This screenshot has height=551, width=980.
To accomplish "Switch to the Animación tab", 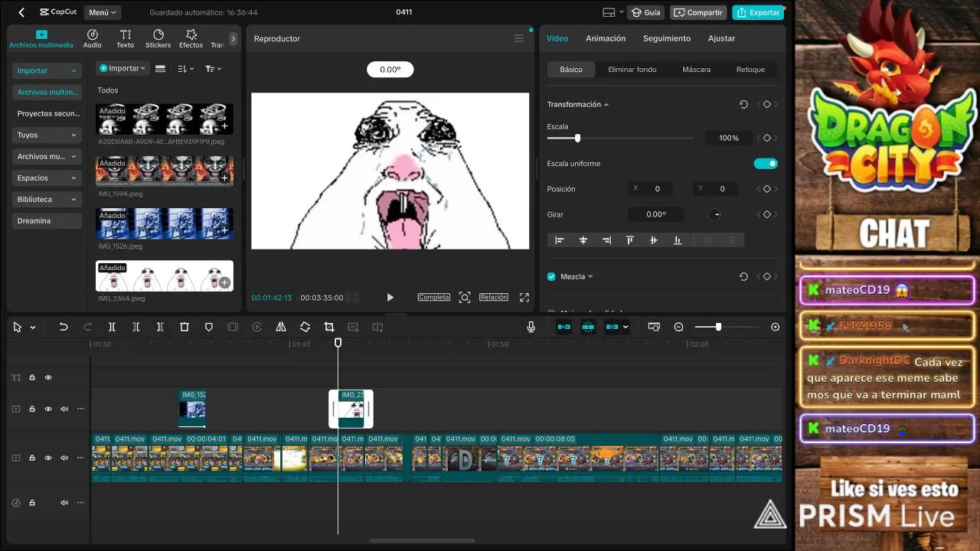I will [x=606, y=38].
